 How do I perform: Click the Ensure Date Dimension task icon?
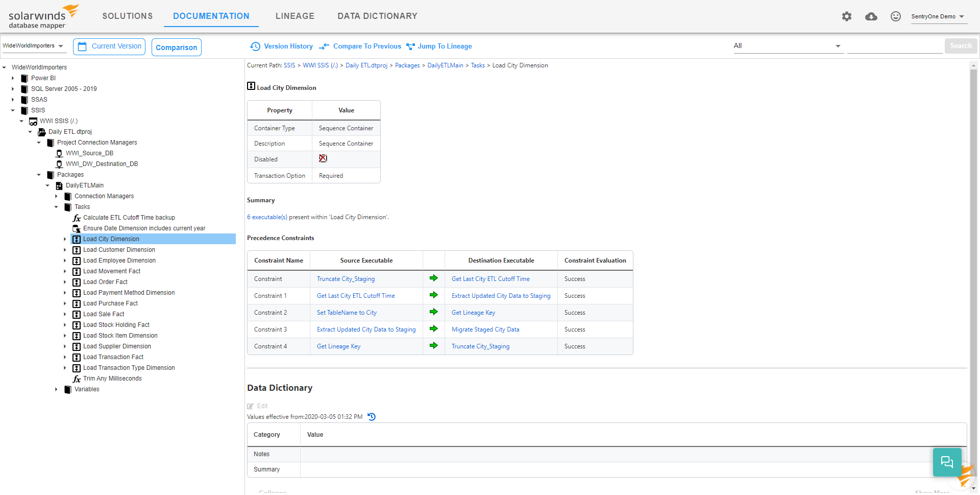coord(77,228)
